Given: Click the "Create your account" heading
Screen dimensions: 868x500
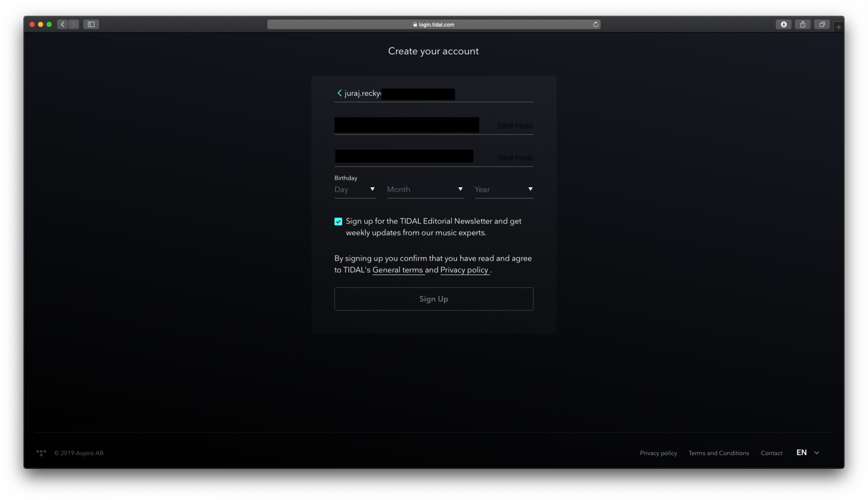Looking at the screenshot, I should (433, 51).
